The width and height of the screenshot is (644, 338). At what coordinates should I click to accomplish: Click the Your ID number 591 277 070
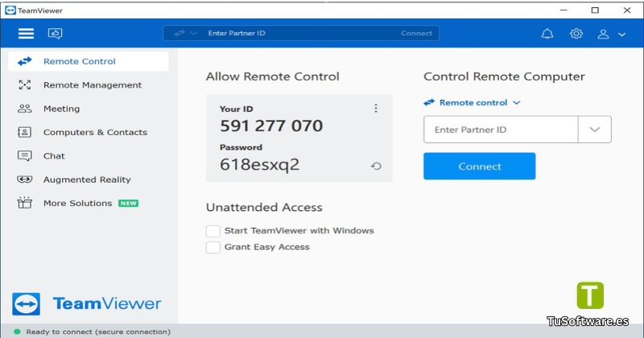(271, 126)
